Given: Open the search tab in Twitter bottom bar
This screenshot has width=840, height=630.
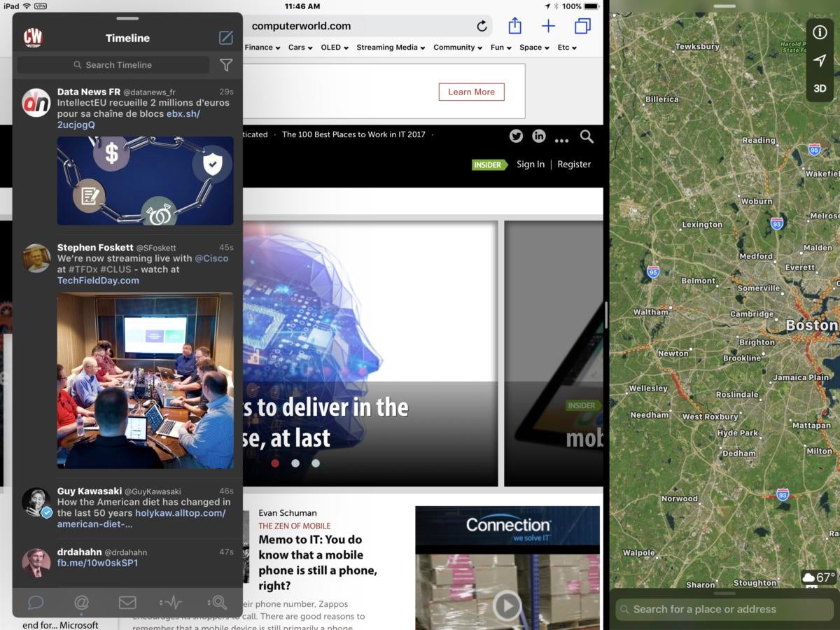Looking at the screenshot, I should click(217, 602).
